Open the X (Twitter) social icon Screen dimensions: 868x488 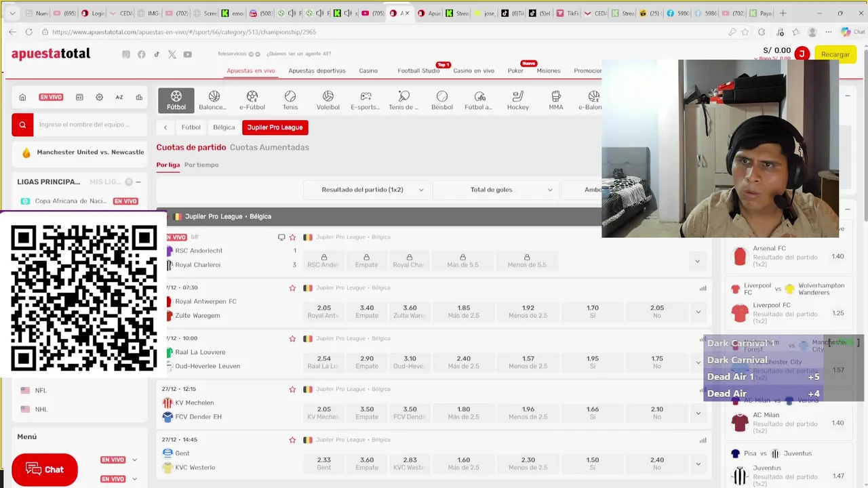[x=172, y=54]
